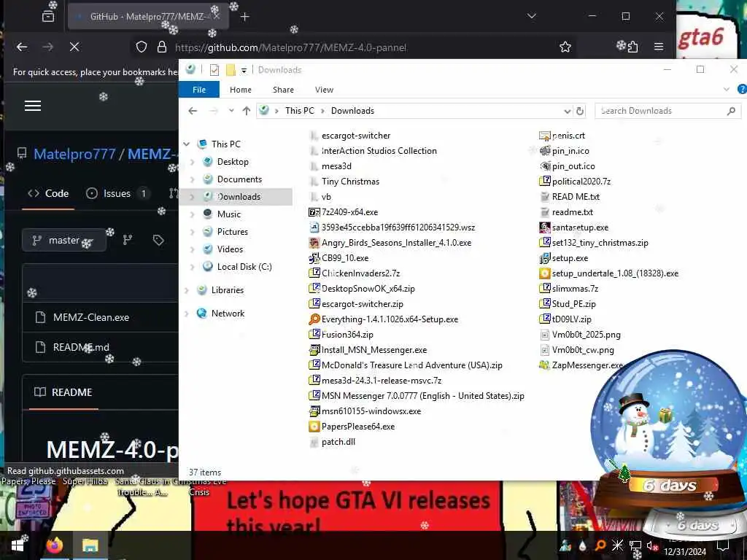Image resolution: width=747 pixels, height=560 pixels.
Task: Open README.md in the GitHub file list
Action: 81,347
